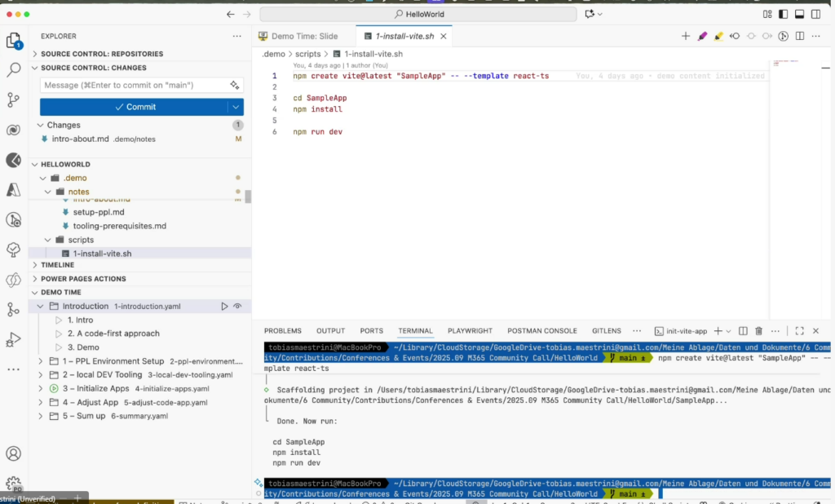835x504 pixels.
Task: Open tooling-prerequisites.md file
Action: [119, 226]
